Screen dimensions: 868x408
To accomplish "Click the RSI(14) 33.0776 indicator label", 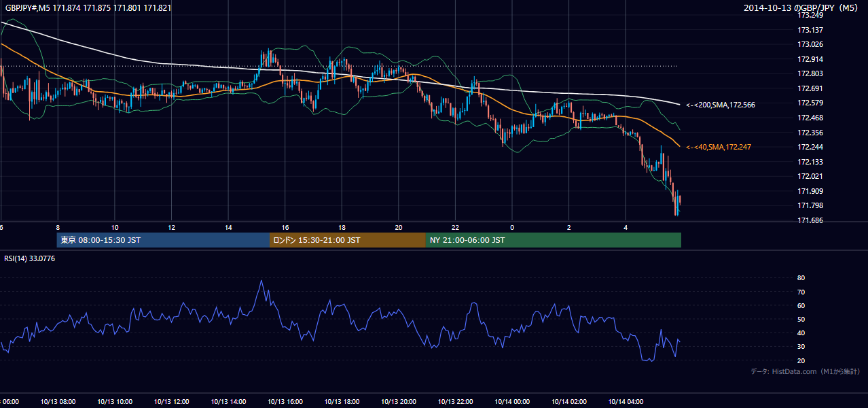I will click(x=30, y=258).
